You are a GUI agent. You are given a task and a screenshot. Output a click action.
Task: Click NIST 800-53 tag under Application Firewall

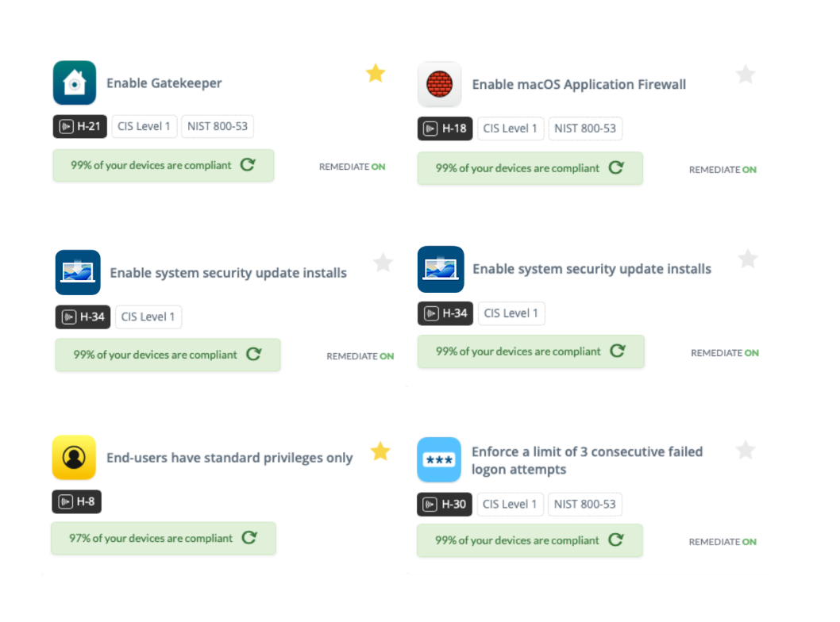click(x=585, y=129)
